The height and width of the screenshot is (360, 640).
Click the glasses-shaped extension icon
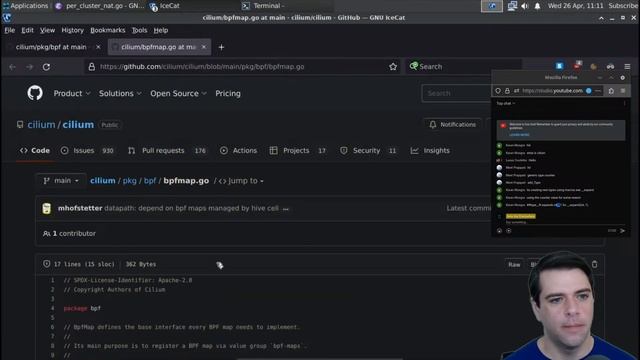611,66
